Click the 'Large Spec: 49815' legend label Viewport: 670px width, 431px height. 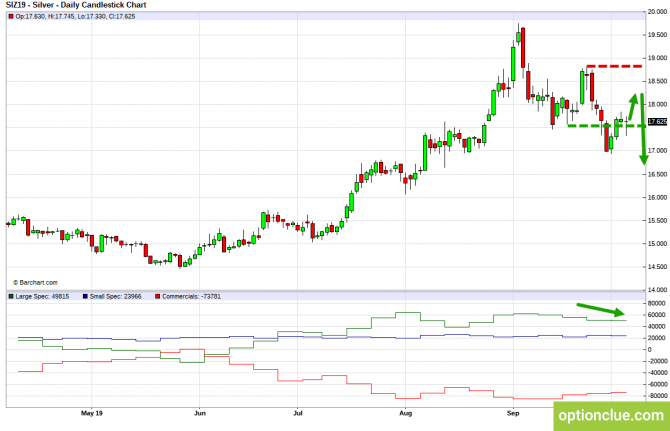(x=42, y=296)
